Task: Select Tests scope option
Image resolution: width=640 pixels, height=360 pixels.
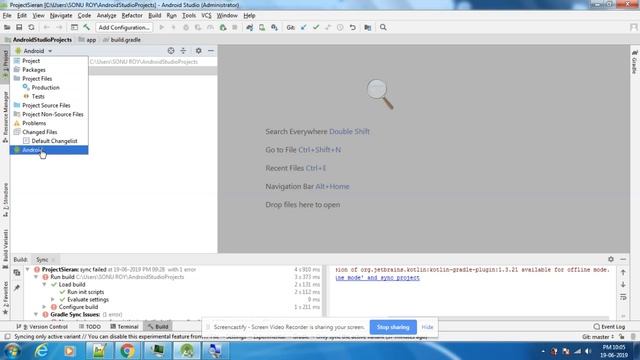Action: click(x=49, y=96)
